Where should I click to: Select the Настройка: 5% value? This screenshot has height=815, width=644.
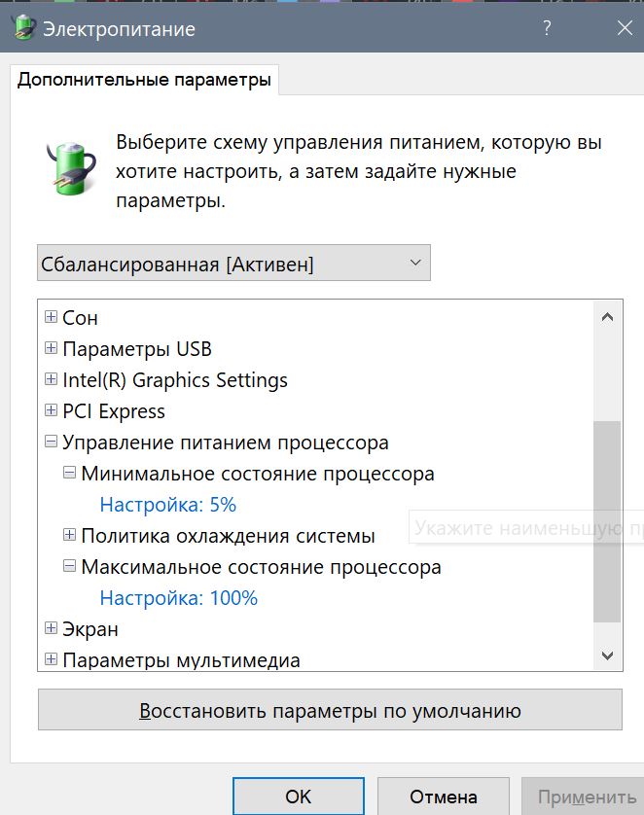click(168, 505)
